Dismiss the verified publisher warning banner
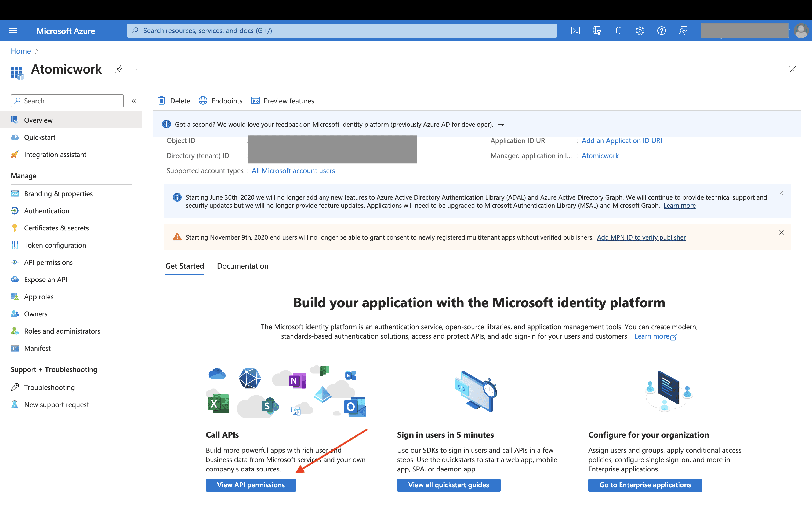Screen dimensions: 812x527 [781, 233]
